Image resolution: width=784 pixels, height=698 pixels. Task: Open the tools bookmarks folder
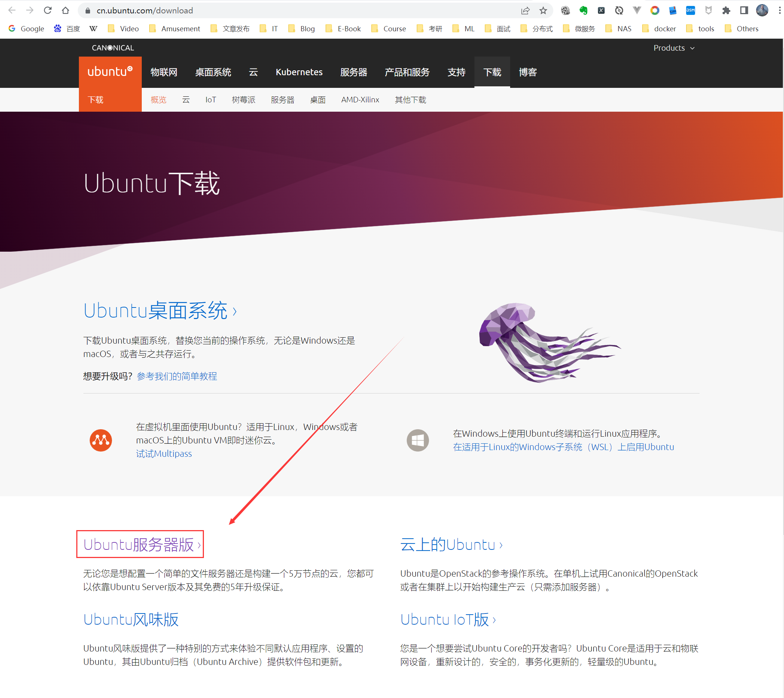pos(700,29)
